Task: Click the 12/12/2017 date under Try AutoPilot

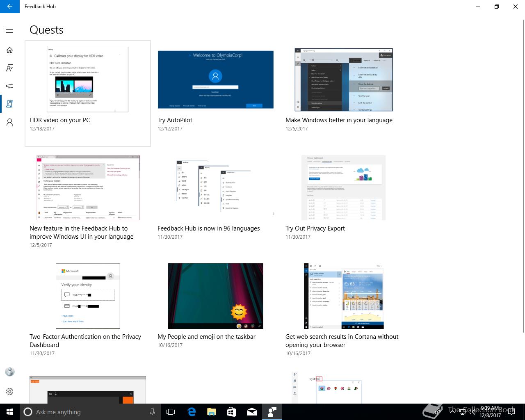Action: (x=170, y=129)
